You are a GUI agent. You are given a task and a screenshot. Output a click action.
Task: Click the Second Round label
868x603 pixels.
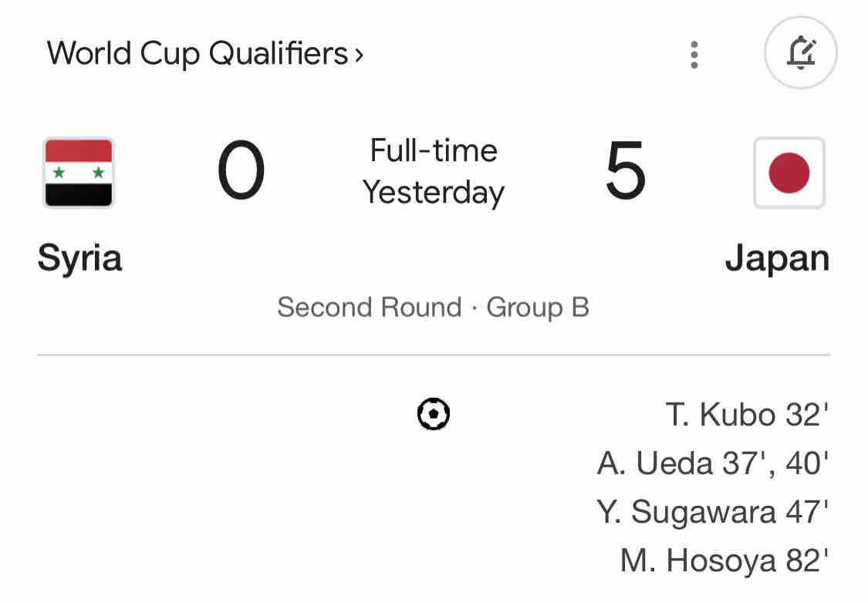[x=369, y=308]
